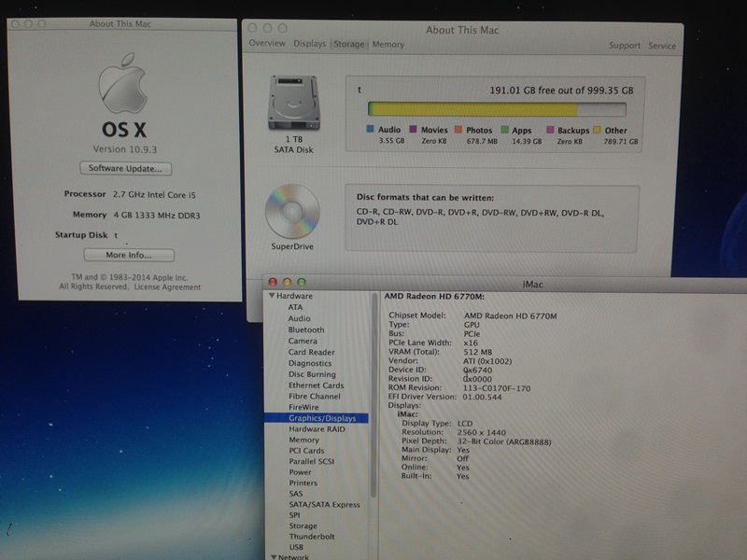Click the Apple logo in About This Mac

click(x=123, y=83)
